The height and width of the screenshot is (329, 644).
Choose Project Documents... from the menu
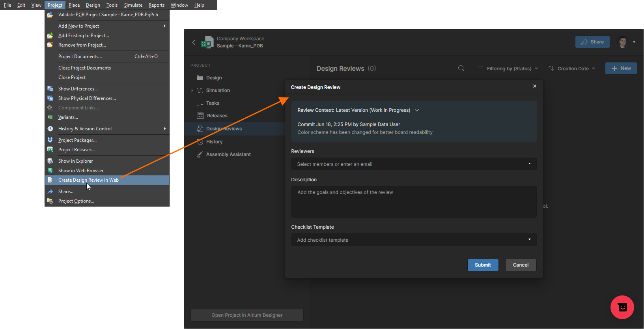click(107, 56)
